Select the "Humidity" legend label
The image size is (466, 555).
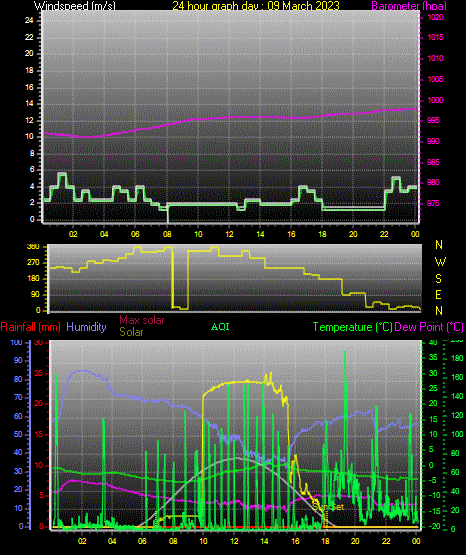point(86,327)
